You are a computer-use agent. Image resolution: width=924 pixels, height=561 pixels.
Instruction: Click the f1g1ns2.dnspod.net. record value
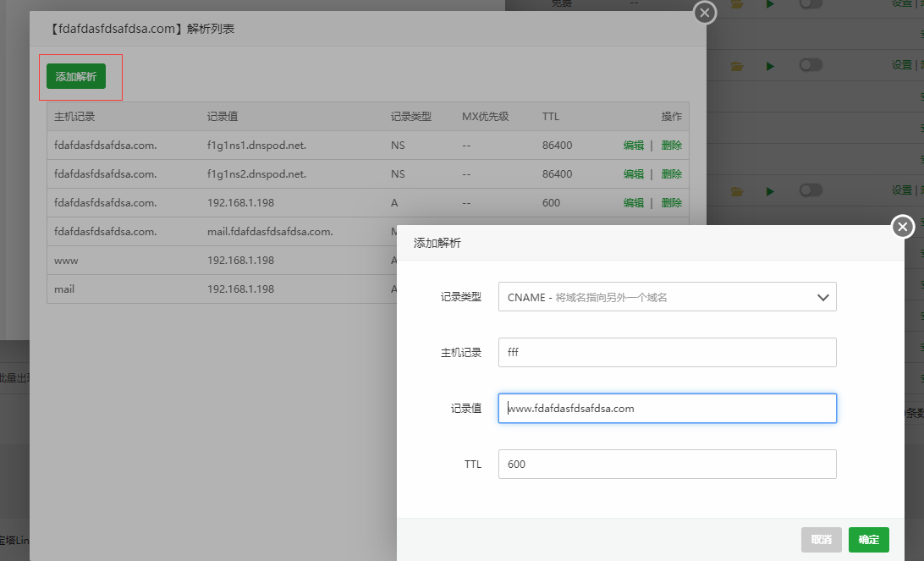click(256, 174)
